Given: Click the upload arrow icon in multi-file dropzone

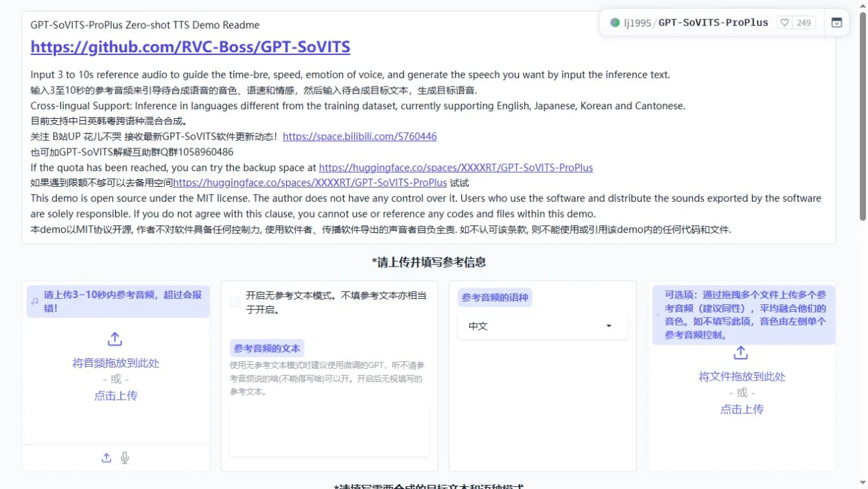Looking at the screenshot, I should (x=741, y=352).
